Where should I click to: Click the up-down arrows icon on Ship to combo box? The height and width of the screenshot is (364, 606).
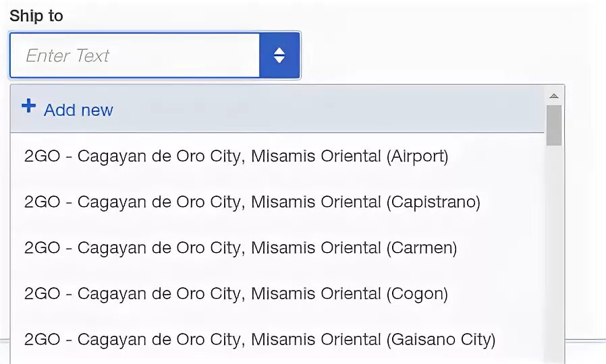point(279,55)
